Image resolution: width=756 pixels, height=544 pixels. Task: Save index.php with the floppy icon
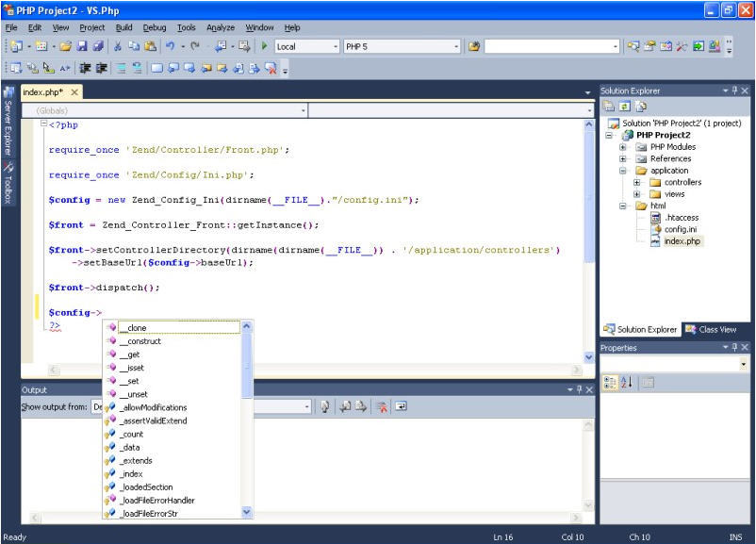click(82, 46)
